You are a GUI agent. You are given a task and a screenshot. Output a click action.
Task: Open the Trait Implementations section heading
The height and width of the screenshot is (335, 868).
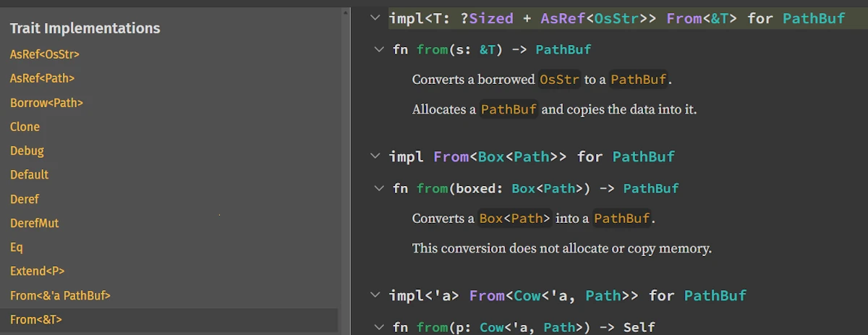click(x=85, y=28)
